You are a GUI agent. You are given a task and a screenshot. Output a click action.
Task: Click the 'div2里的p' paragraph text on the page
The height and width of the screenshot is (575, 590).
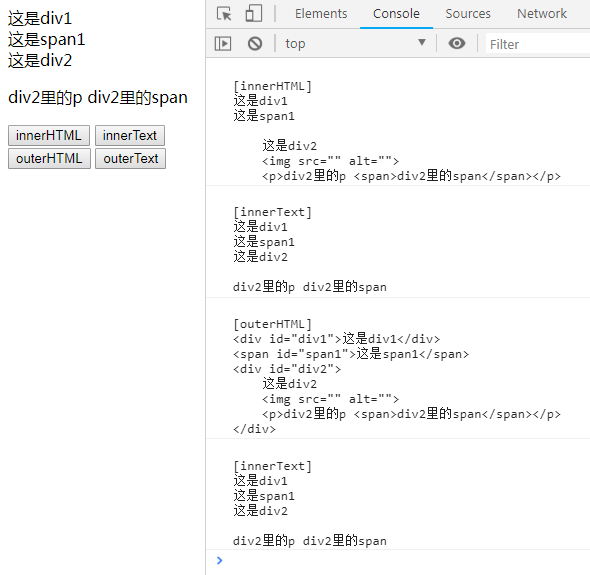tap(45, 98)
